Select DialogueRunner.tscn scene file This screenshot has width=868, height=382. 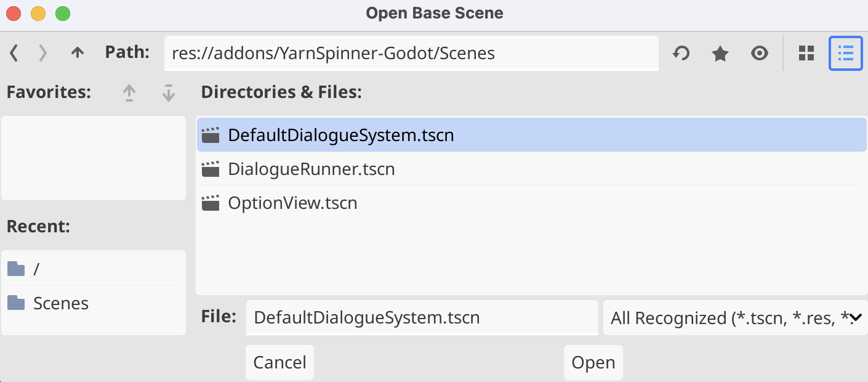(311, 169)
